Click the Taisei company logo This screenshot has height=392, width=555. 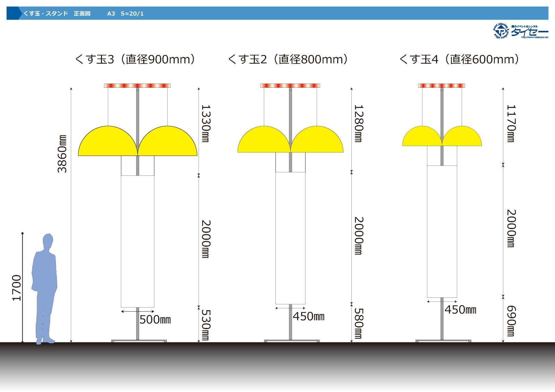(x=520, y=31)
